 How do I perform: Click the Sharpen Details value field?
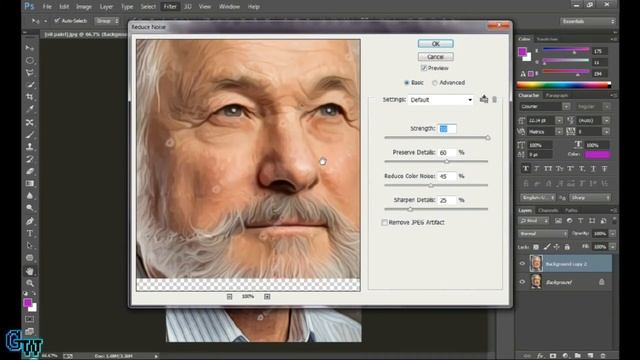tap(447, 200)
